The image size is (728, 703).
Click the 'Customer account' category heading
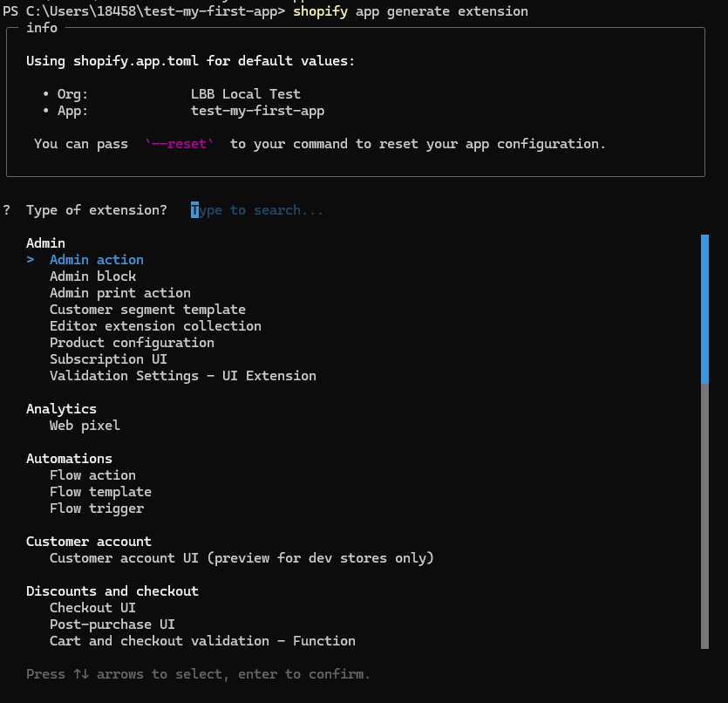click(89, 542)
